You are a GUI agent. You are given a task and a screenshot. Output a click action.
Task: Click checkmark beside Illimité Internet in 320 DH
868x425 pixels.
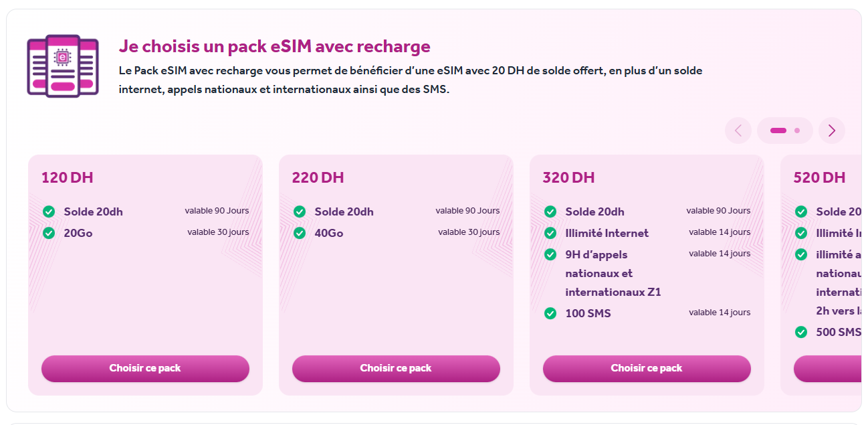(550, 233)
